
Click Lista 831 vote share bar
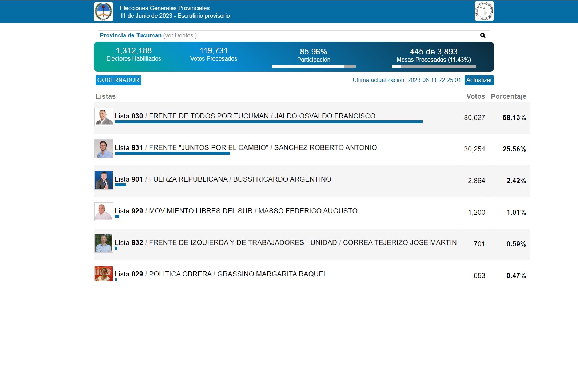(172, 153)
